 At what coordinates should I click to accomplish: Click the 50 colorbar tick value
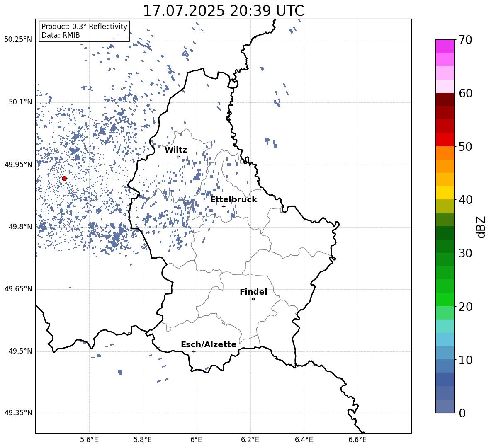point(466,146)
